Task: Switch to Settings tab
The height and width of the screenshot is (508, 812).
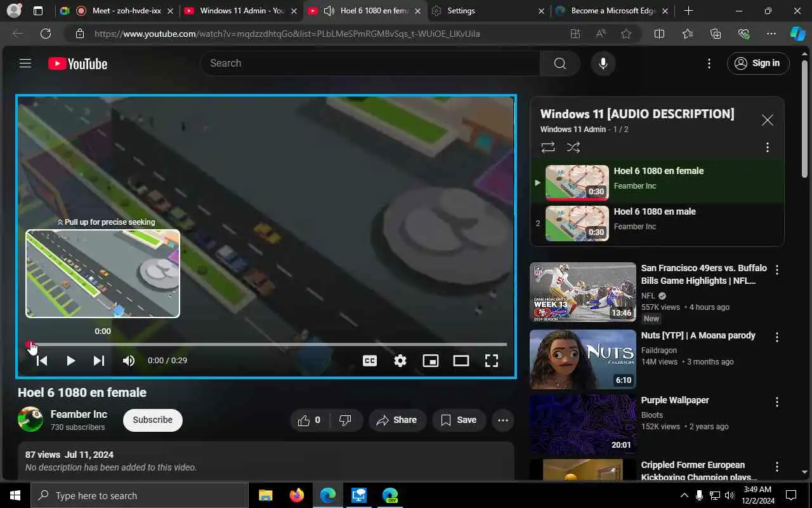Action: tap(487, 11)
